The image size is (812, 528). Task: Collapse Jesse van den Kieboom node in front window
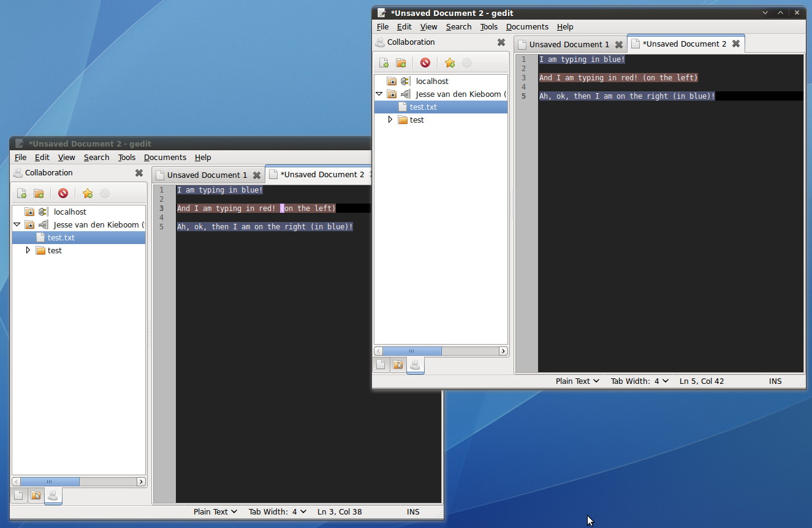(x=379, y=94)
